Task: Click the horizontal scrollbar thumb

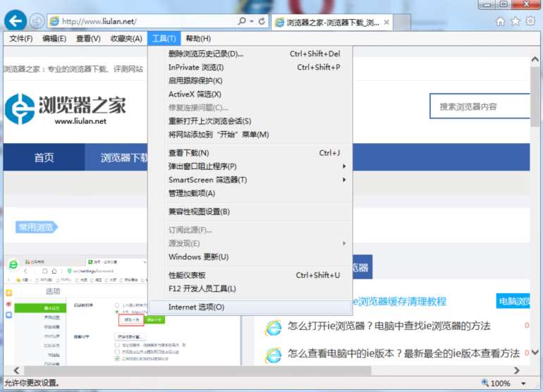Action: pyautogui.click(x=197, y=371)
